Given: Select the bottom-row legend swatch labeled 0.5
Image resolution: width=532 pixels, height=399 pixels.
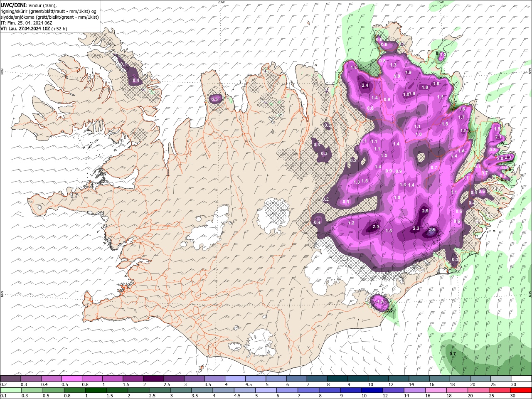Looking at the screenshot, I should coord(53,390).
